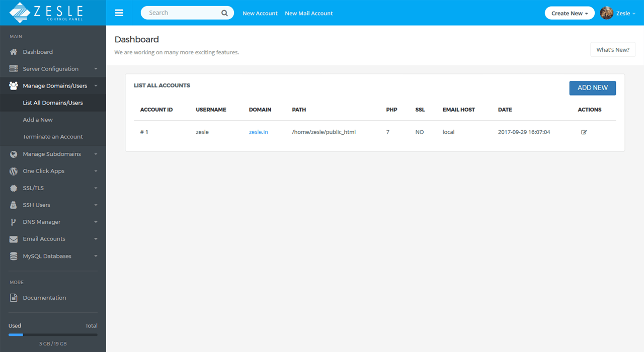Viewport: 644px width, 352px height.
Task: Open the zesle.in domain link
Action: point(258,132)
